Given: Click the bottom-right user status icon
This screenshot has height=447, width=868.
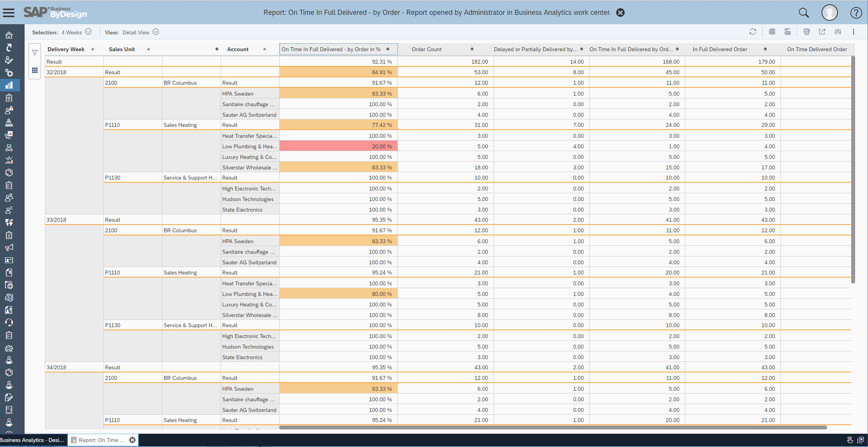Looking at the screenshot, I should tap(850, 440).
